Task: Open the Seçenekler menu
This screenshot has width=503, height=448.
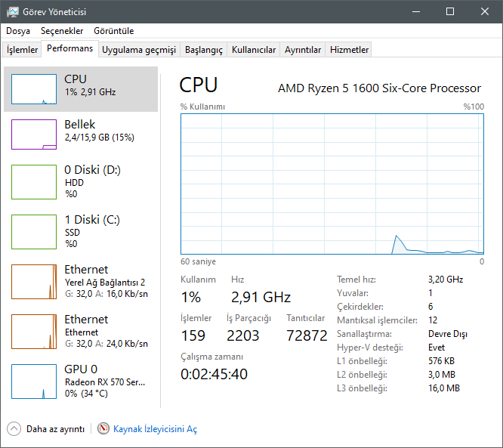Action: click(x=62, y=31)
